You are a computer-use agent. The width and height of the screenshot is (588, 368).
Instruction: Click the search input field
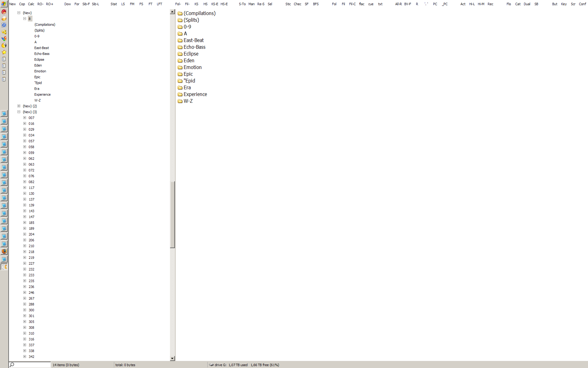(32, 365)
